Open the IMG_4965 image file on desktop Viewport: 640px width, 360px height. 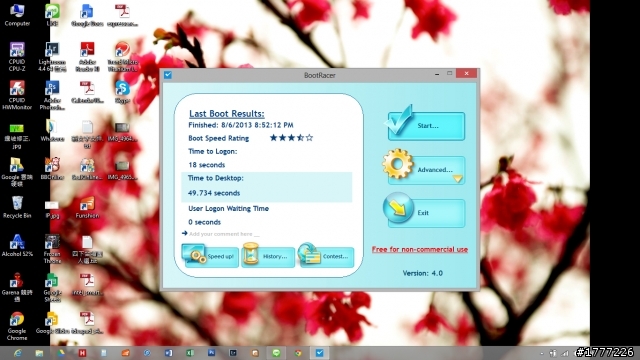[x=122, y=170]
